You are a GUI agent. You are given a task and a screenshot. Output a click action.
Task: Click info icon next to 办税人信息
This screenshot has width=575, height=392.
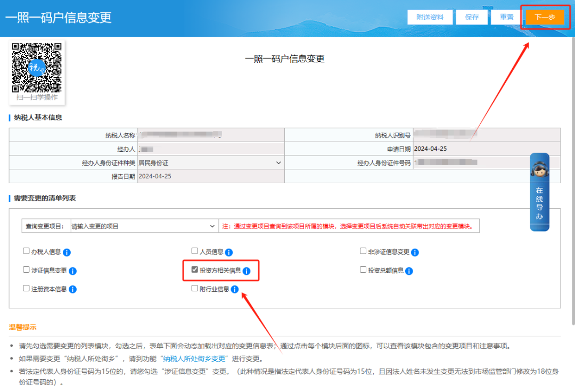click(67, 252)
